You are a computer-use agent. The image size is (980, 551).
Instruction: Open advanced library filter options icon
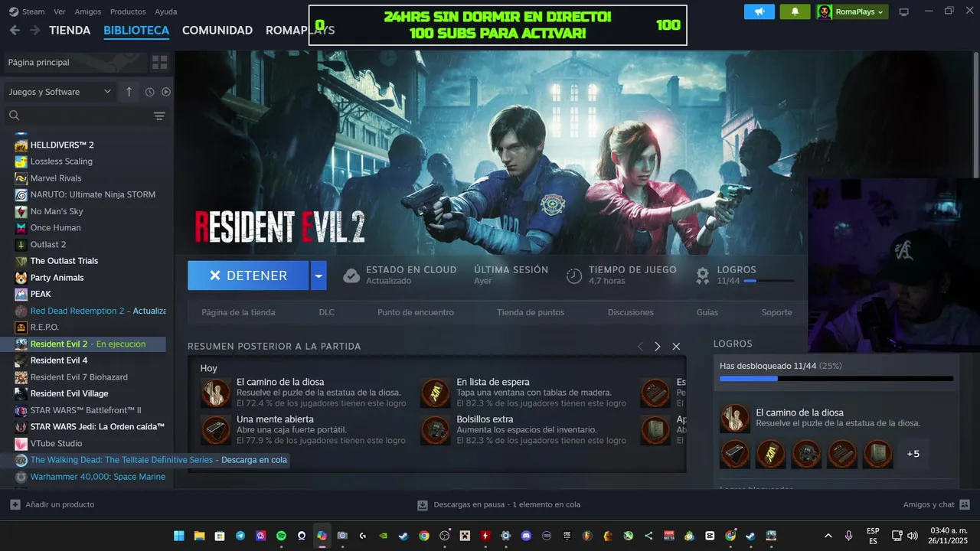pos(159,116)
